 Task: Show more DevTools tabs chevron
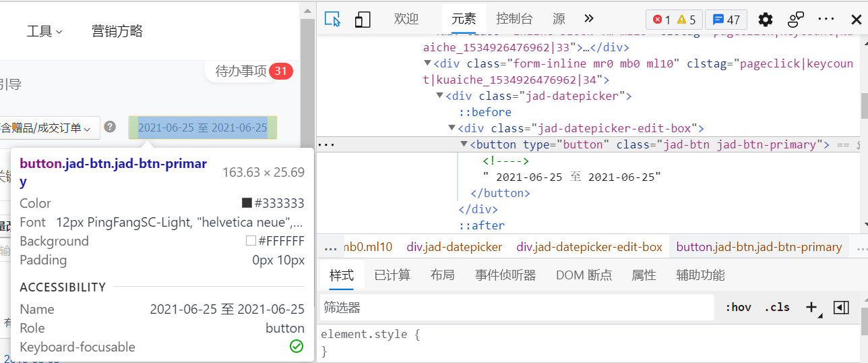(588, 19)
